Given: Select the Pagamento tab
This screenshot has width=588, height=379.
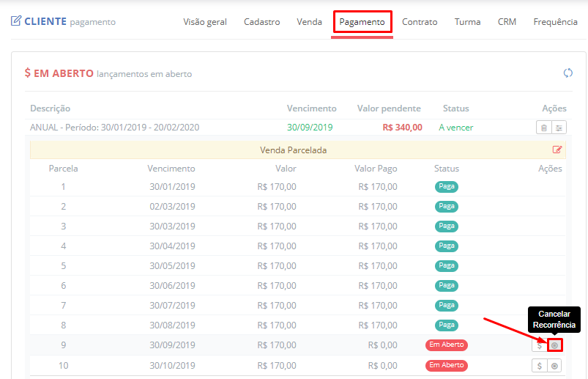Looking at the screenshot, I should 362,22.
